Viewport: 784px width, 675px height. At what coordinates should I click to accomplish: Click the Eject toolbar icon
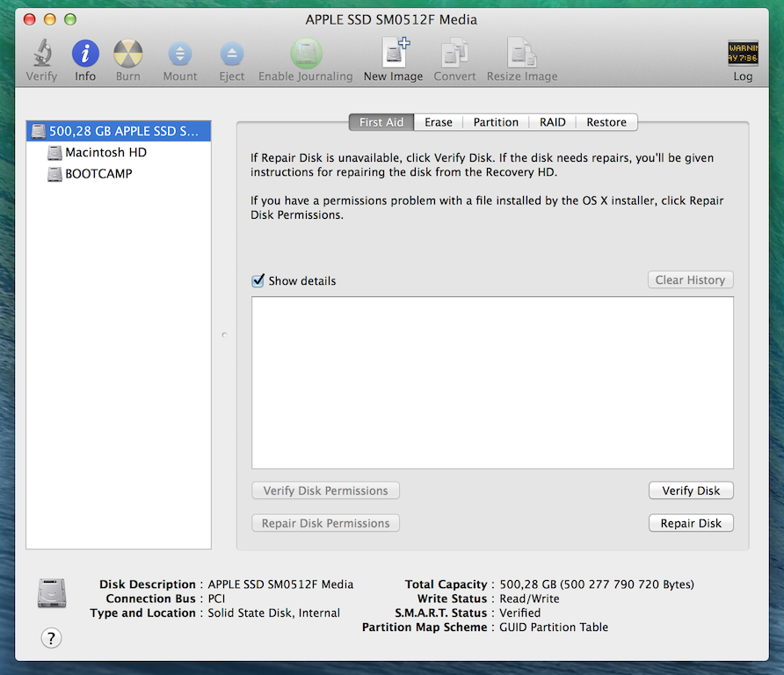click(x=232, y=54)
